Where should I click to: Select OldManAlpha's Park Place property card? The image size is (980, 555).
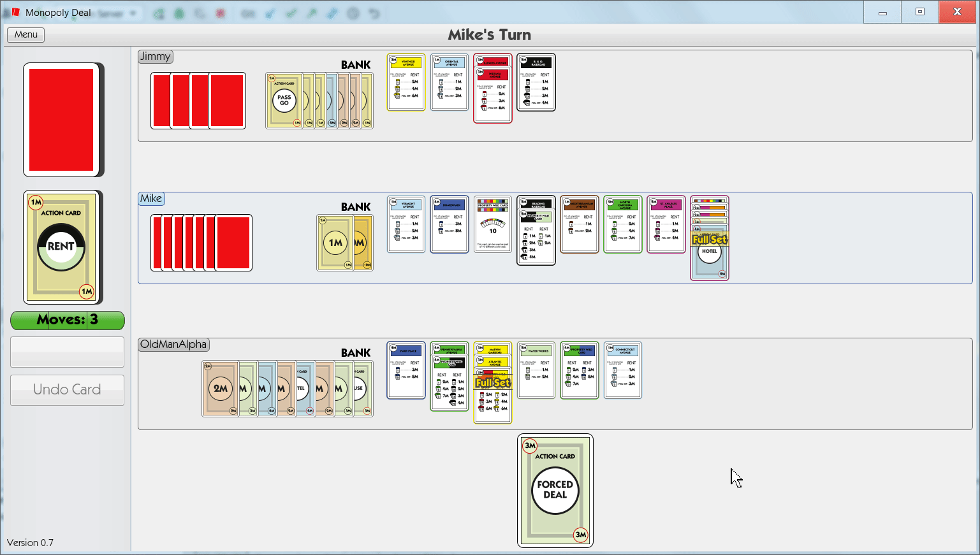[406, 370]
